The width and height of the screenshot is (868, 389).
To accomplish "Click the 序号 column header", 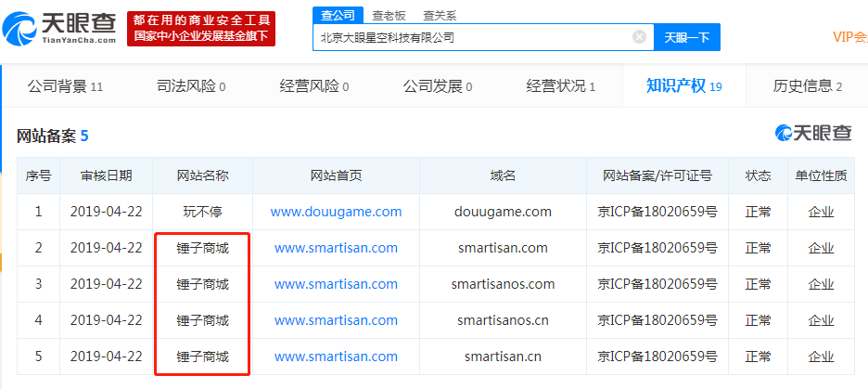I will click(38, 175).
